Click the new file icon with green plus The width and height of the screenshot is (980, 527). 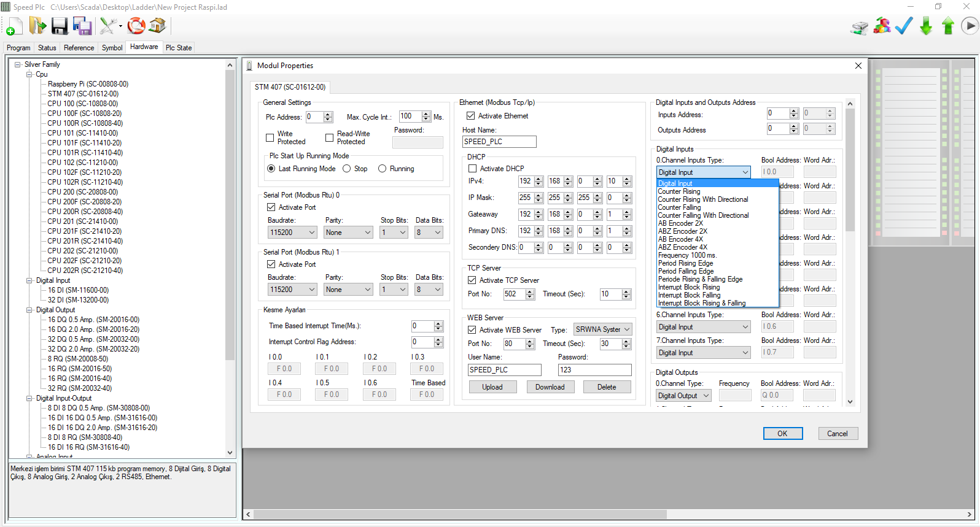click(x=14, y=26)
